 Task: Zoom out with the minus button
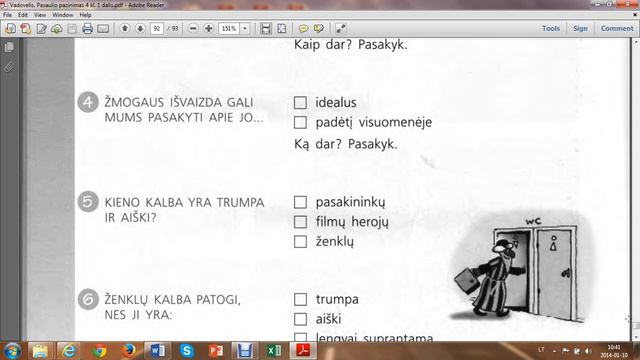(x=193, y=29)
